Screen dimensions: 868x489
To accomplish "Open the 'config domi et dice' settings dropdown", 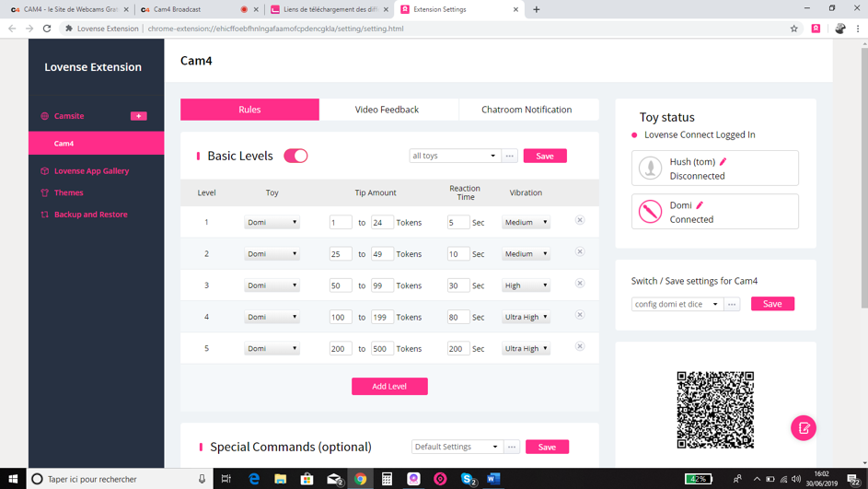I will click(676, 304).
